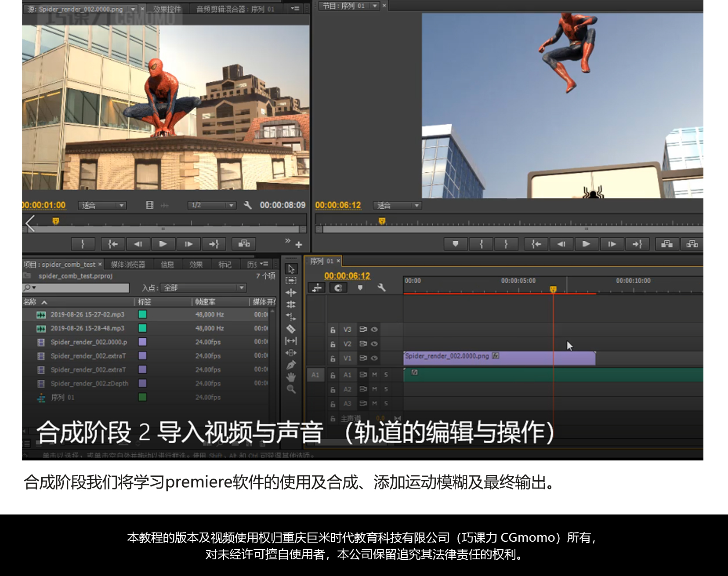Mark Out point in program monitor
Viewport: 728px width, 576px height.
[506, 244]
